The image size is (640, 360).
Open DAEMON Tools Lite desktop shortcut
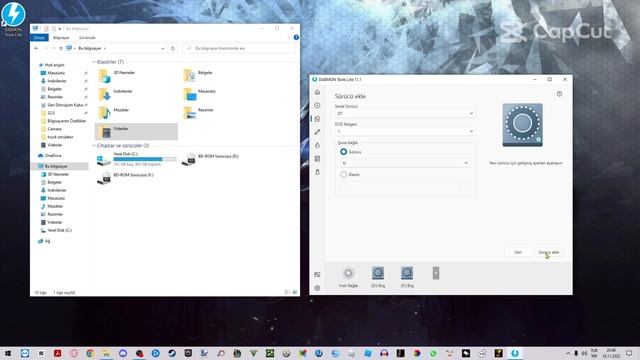(13, 18)
